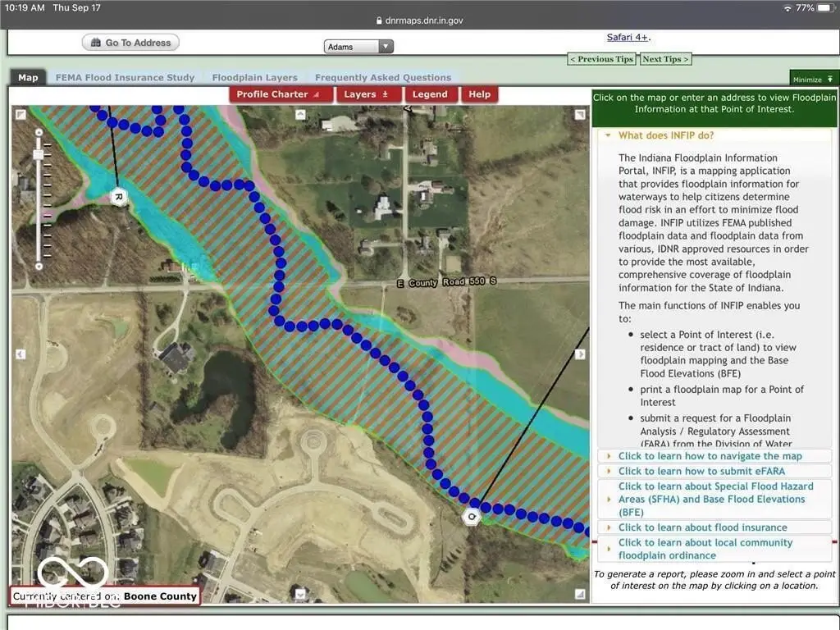Click the zoom-in button atop the zoom slider
Image resolution: width=840 pixels, height=630 pixels.
coord(39,130)
